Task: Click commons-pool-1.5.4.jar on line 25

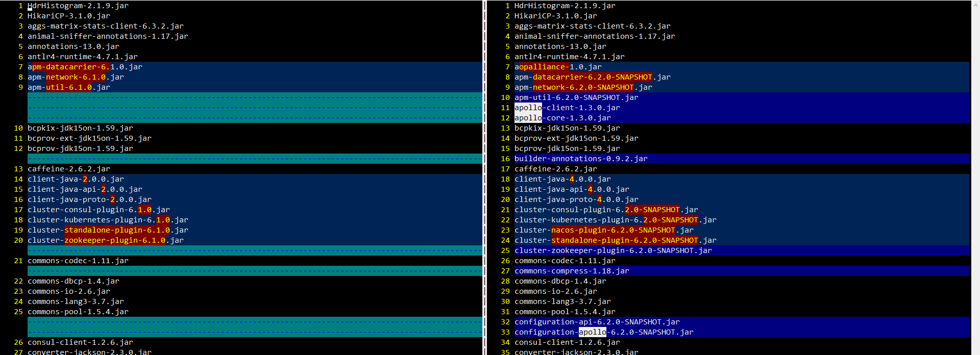Action: (78, 312)
